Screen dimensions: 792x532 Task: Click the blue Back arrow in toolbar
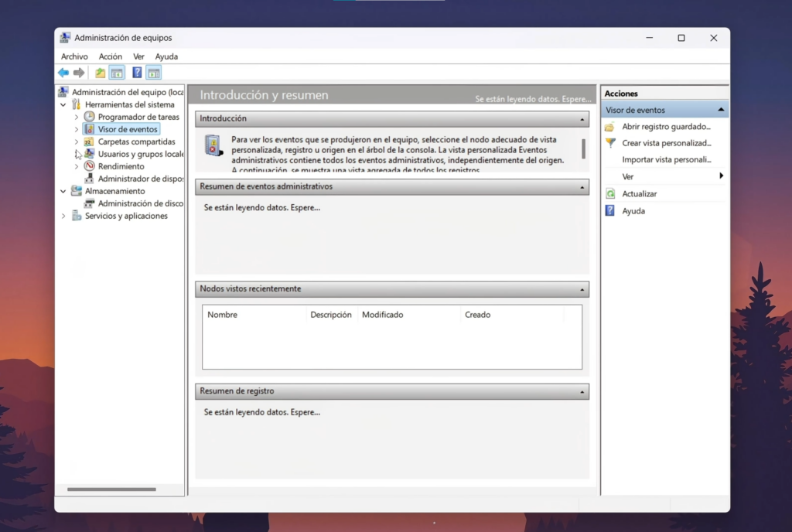click(x=63, y=73)
